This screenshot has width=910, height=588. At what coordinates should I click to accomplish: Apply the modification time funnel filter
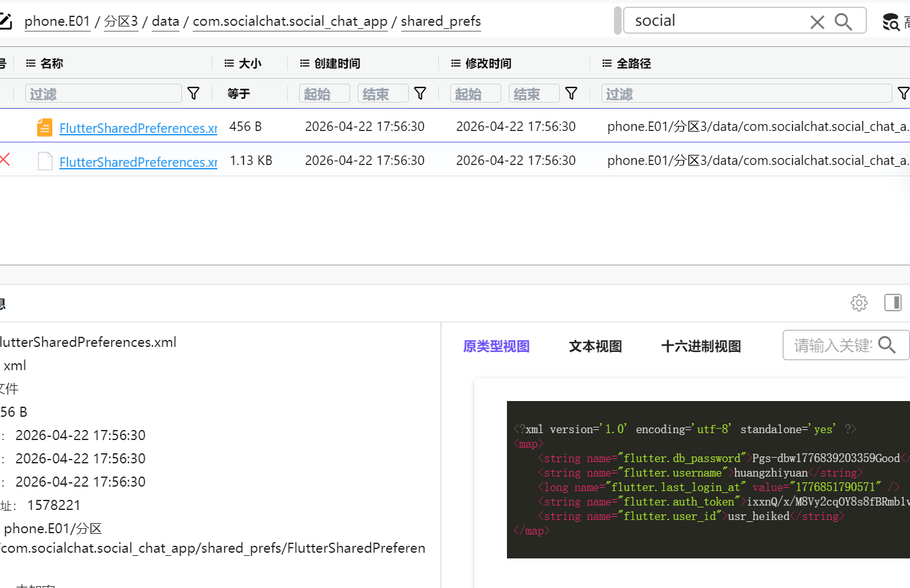click(x=571, y=93)
